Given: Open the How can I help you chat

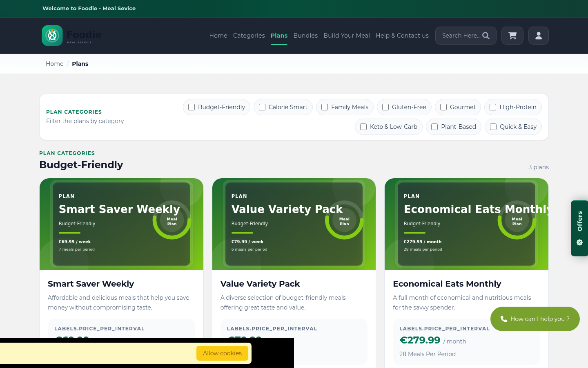Looking at the screenshot, I should [535, 319].
